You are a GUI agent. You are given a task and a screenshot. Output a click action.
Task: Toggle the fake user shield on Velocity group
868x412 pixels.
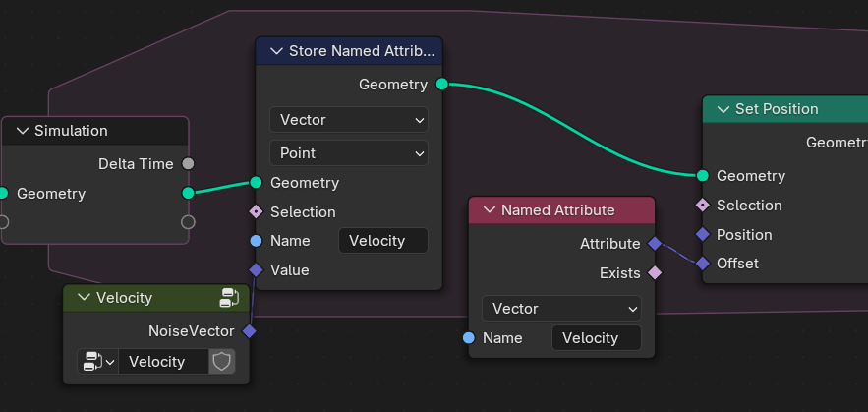coord(221,362)
